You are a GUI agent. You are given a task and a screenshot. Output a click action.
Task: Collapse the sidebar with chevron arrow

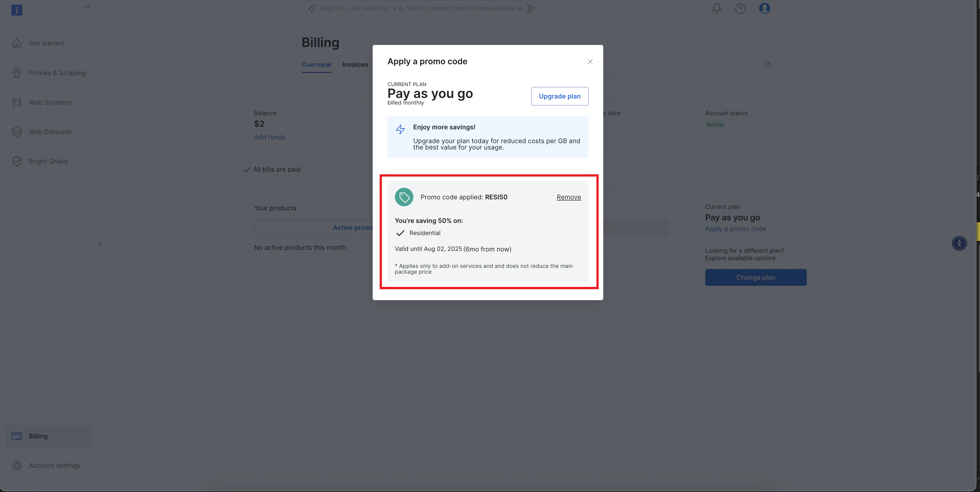coord(100,243)
